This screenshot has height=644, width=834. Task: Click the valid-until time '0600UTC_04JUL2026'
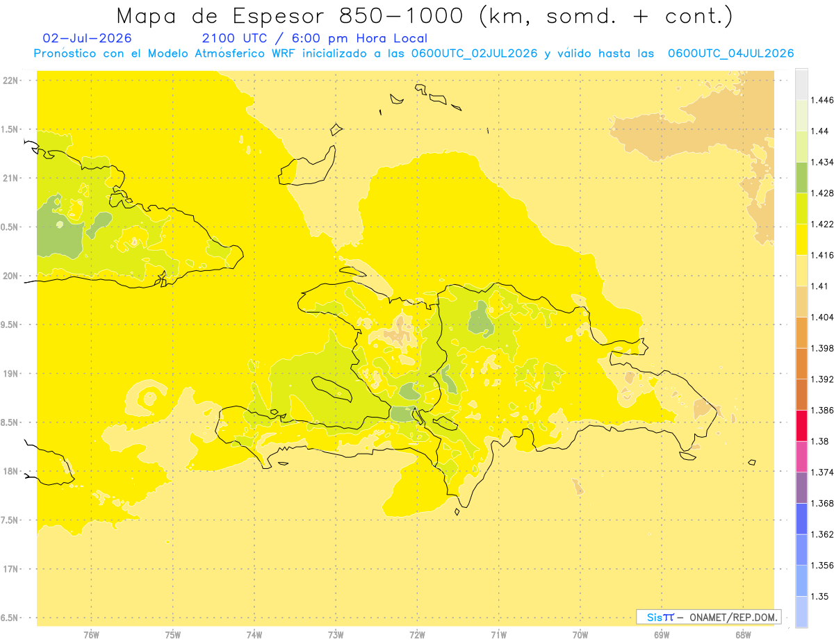[730, 53]
